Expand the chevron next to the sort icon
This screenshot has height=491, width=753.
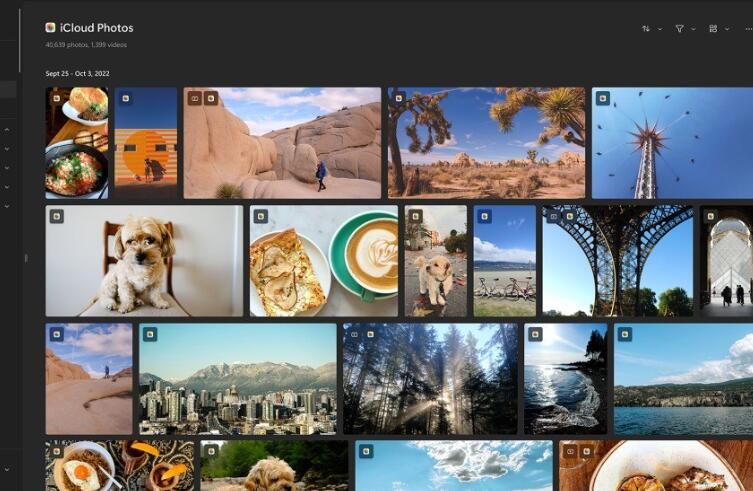[660, 29]
